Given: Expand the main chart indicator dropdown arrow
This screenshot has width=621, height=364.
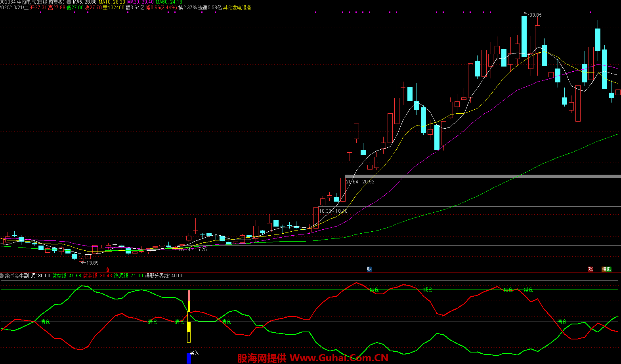Looking at the screenshot, I should point(69,2).
